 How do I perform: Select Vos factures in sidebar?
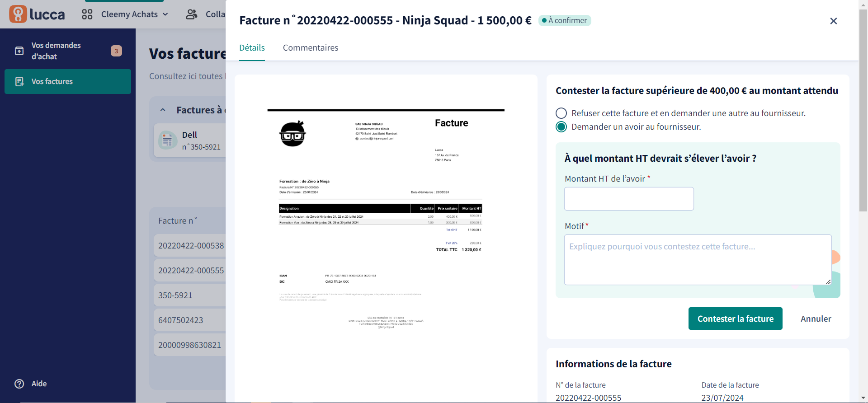(x=68, y=81)
